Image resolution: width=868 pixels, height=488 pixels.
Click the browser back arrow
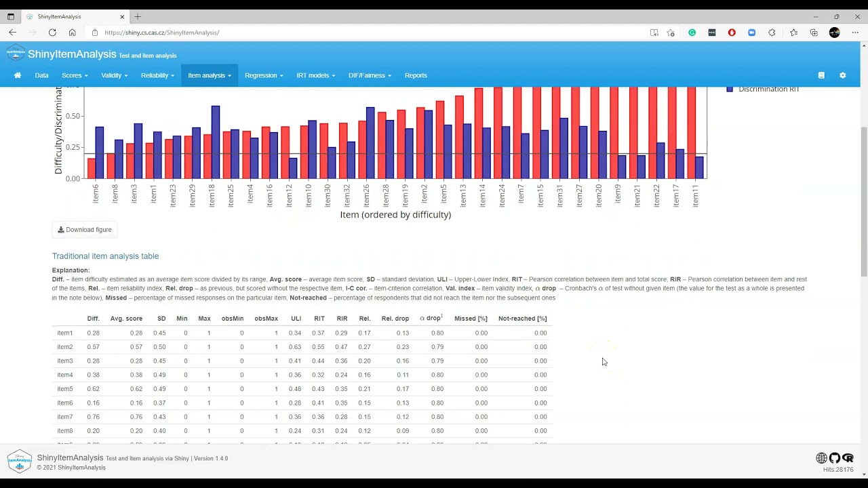(x=12, y=33)
